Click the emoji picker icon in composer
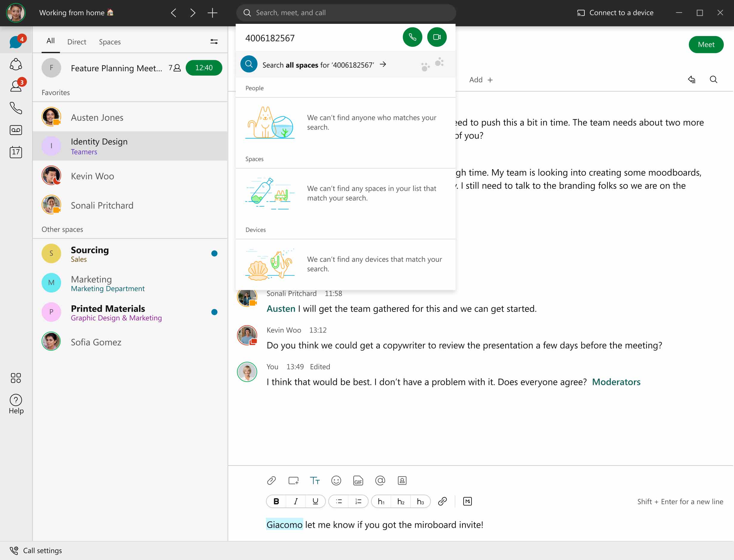734x560 pixels. pyautogui.click(x=336, y=480)
